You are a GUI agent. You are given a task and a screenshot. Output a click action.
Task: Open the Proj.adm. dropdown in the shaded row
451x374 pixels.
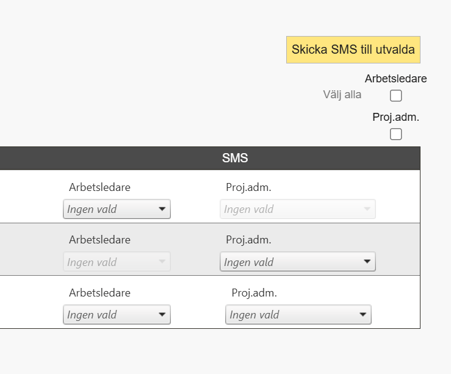point(298,262)
